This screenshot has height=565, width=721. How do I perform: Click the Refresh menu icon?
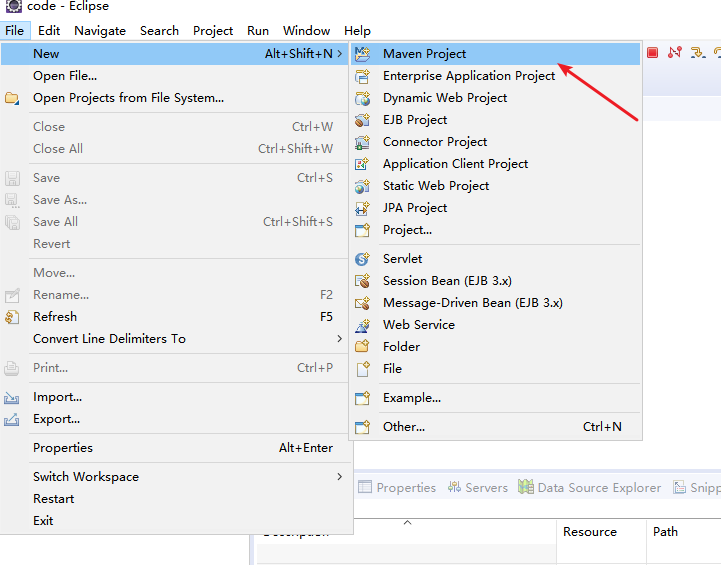coord(11,317)
